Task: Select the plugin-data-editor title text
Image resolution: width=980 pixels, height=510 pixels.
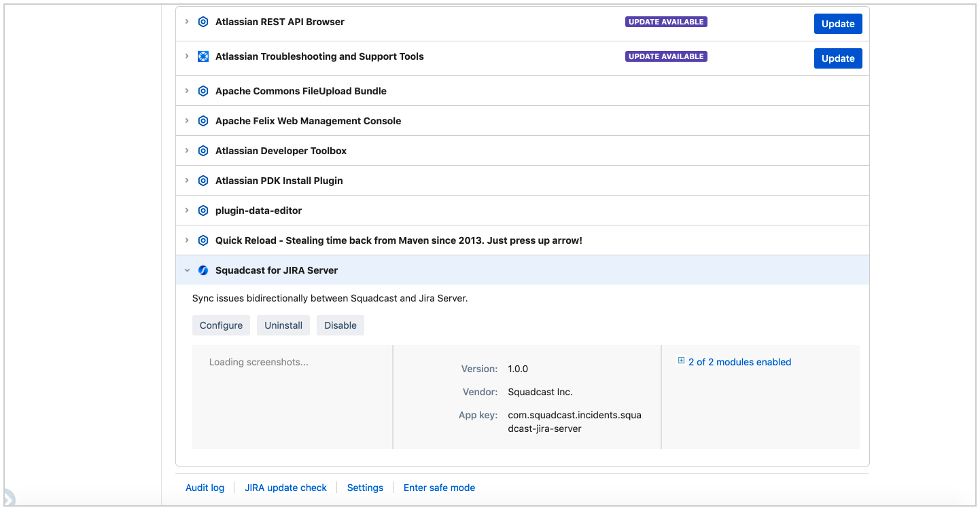Action: pyautogui.click(x=259, y=211)
